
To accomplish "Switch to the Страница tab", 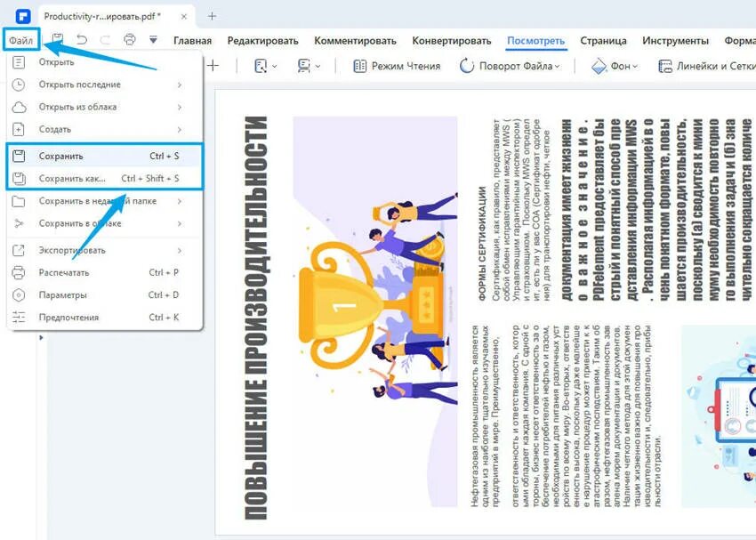I will [x=603, y=41].
